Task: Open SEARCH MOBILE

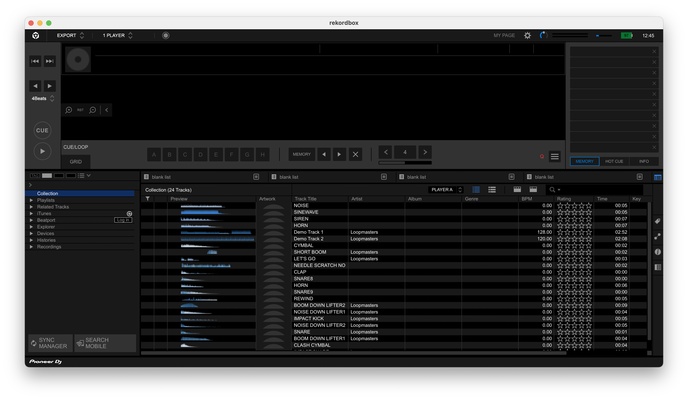Action: (x=105, y=343)
